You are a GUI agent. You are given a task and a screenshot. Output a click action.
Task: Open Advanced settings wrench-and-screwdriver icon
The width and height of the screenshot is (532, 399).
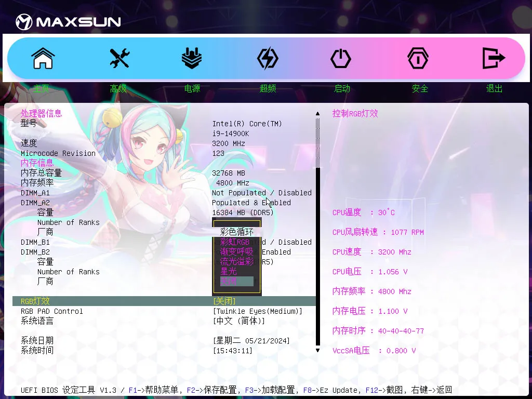[x=119, y=58]
